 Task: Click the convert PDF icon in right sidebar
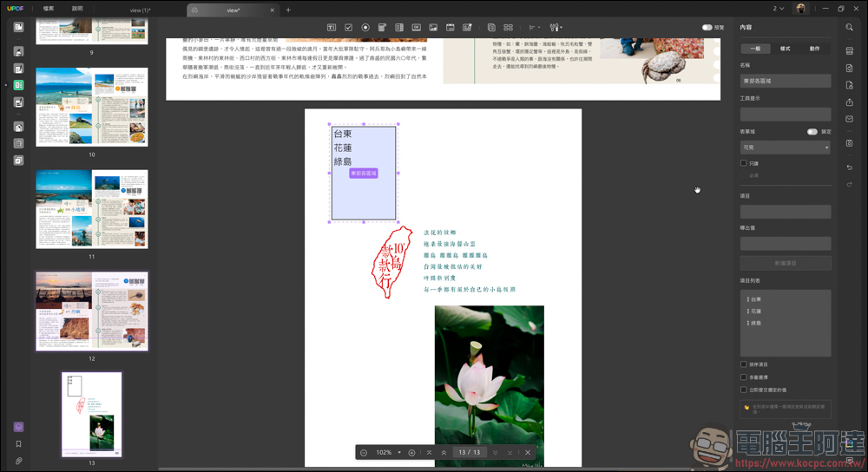click(x=849, y=68)
